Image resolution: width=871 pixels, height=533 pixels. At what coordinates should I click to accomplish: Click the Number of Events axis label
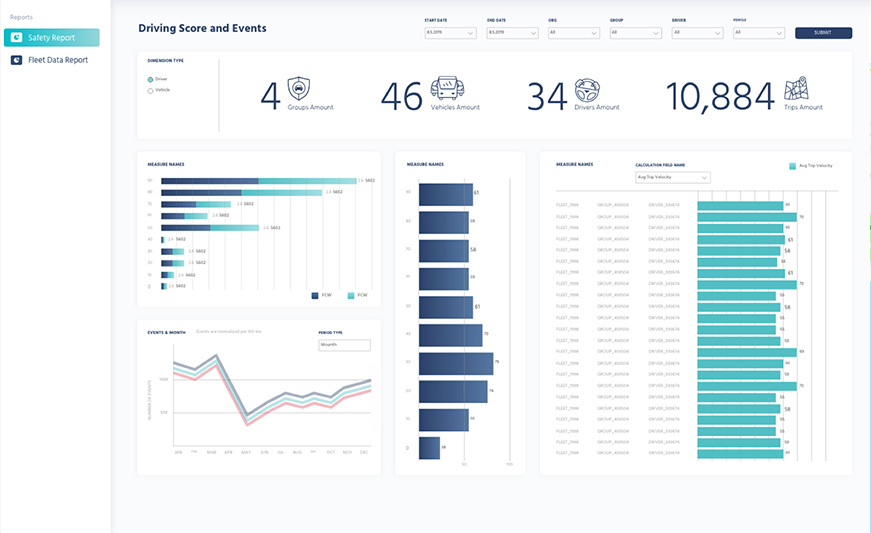tap(149, 400)
